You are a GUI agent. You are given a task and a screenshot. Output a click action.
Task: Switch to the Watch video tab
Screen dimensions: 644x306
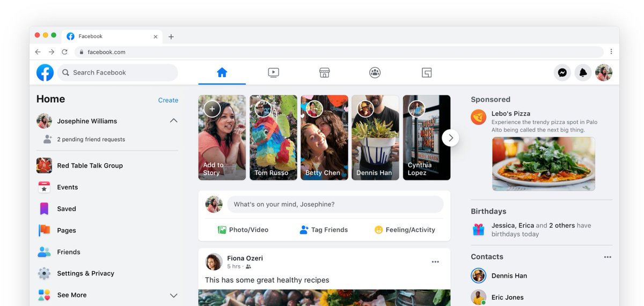click(x=273, y=72)
